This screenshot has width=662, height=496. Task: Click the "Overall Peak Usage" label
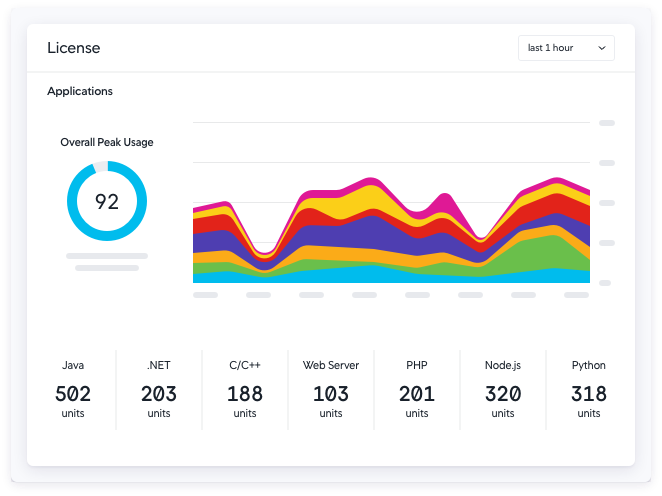point(107,142)
